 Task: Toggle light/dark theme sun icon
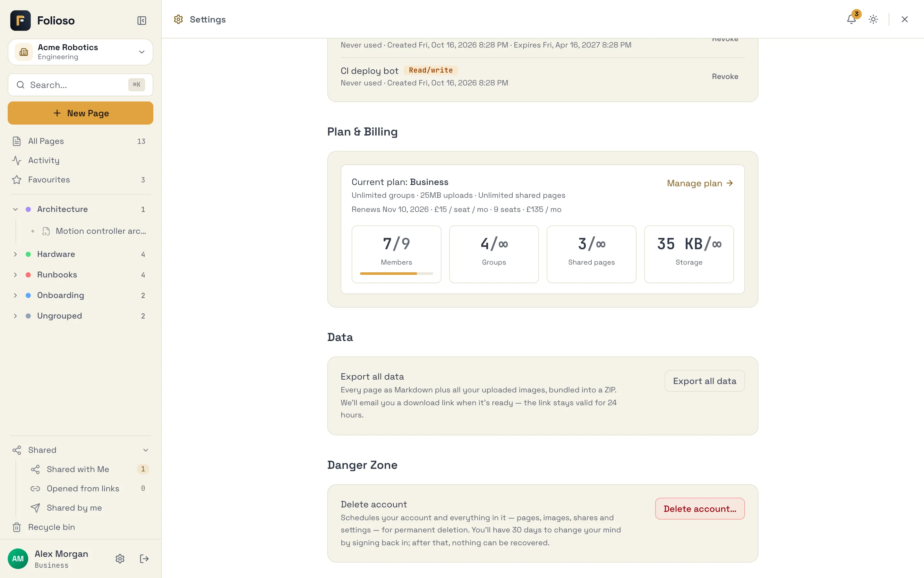873,19
